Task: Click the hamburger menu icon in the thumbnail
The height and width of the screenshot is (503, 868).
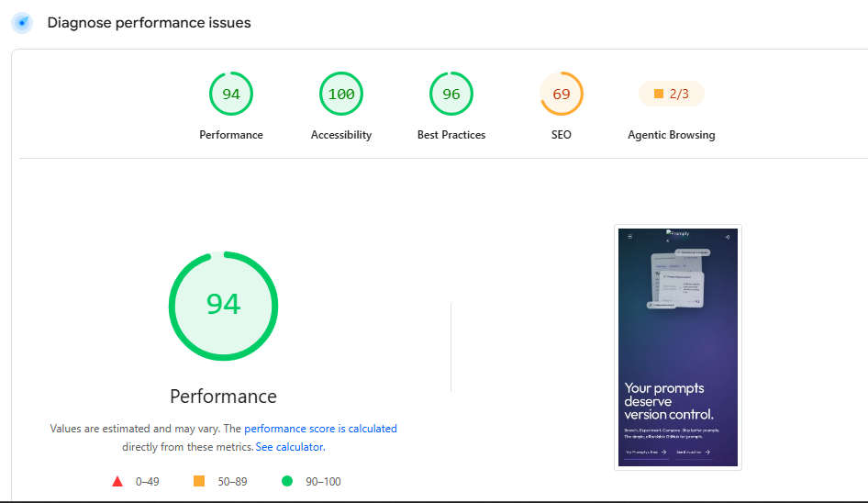Action: [630, 237]
